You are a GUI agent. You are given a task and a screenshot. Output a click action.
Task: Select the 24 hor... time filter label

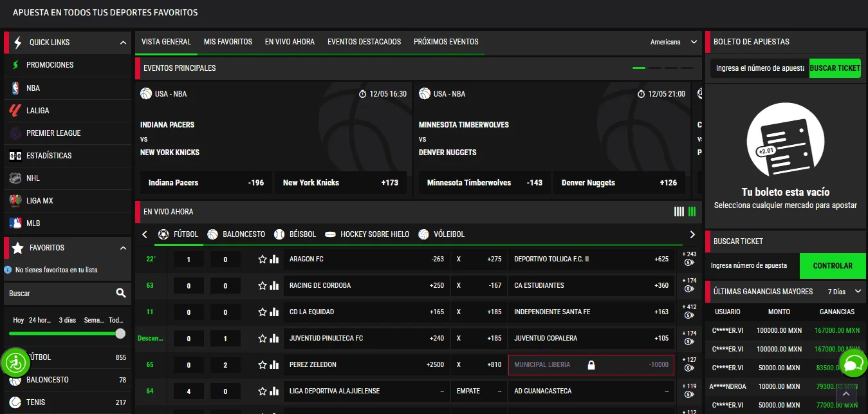tap(40, 320)
